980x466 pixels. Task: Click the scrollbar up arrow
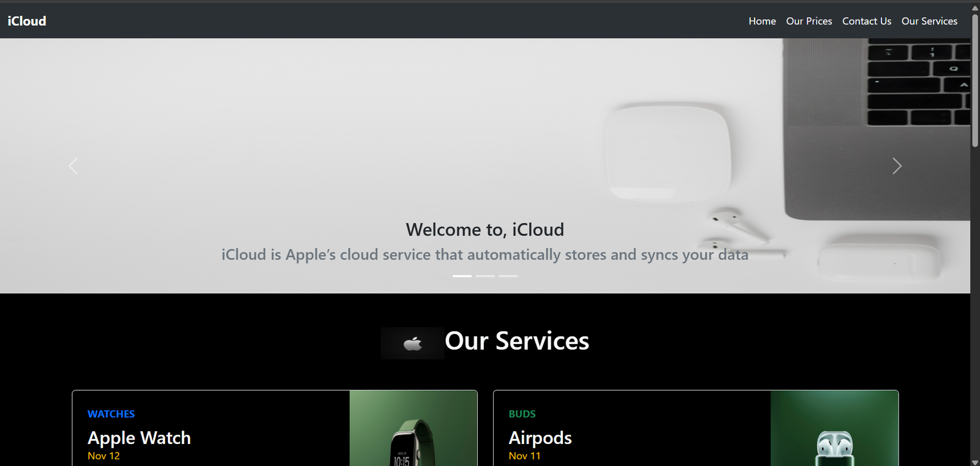point(974,8)
